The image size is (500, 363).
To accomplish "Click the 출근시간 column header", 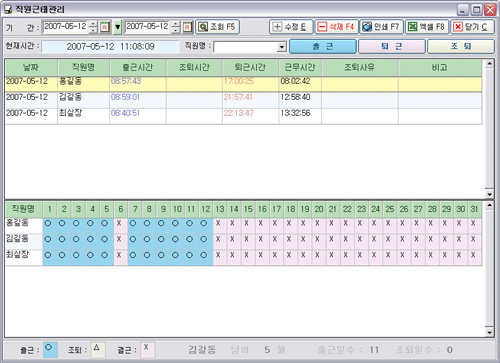I will [138, 68].
